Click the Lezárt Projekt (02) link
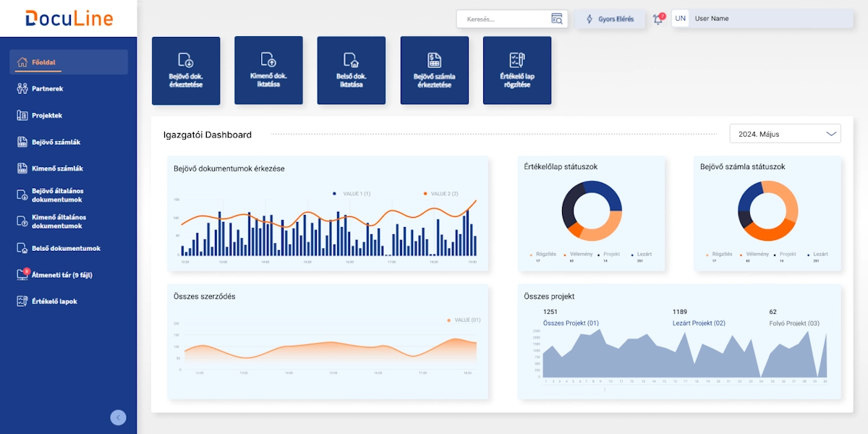Viewport: 868px width, 434px height. tap(698, 323)
